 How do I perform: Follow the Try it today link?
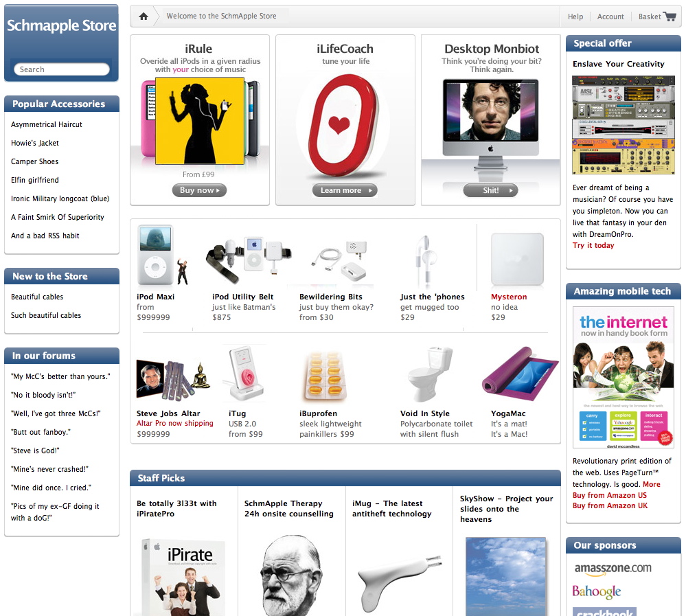pyautogui.click(x=593, y=245)
